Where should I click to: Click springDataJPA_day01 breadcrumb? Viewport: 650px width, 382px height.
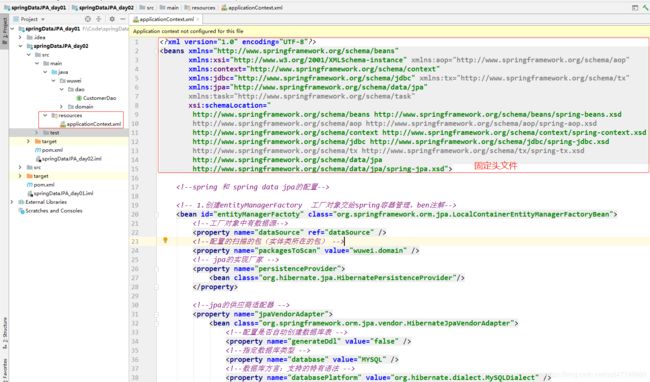(x=35, y=7)
